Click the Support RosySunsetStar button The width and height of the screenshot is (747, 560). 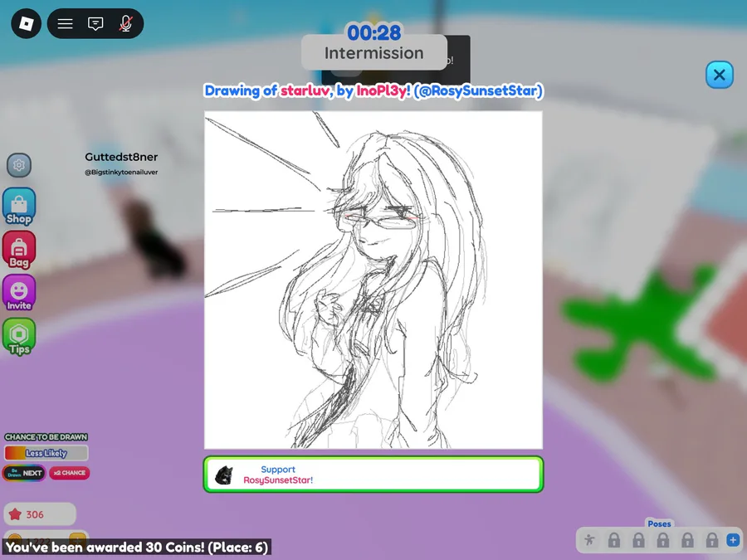373,475
